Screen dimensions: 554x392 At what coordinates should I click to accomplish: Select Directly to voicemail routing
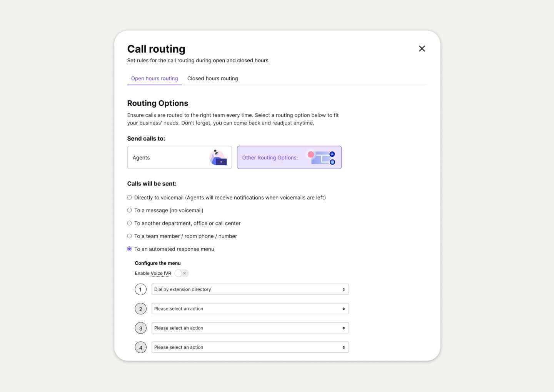(x=129, y=197)
